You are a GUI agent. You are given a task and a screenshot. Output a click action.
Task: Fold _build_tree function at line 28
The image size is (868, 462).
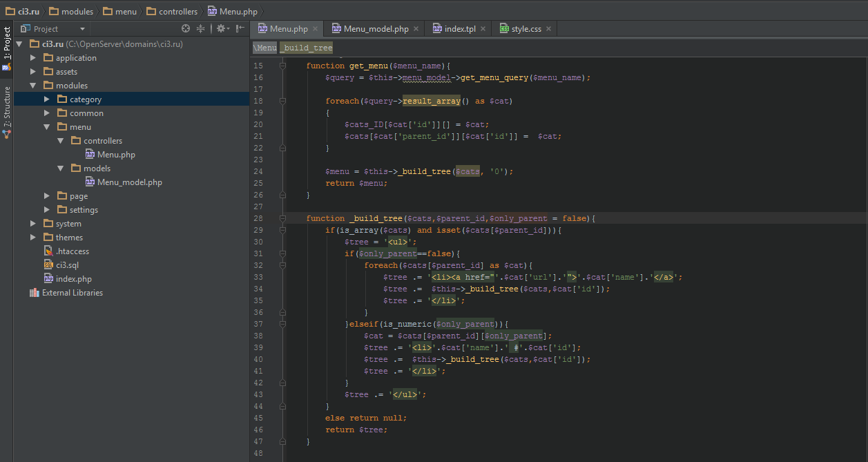tap(283, 218)
